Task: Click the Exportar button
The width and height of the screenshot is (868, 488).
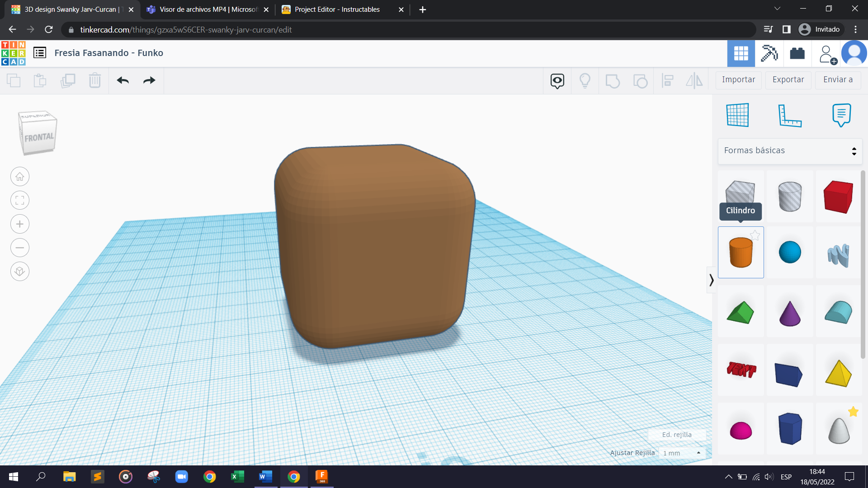Action: point(788,80)
